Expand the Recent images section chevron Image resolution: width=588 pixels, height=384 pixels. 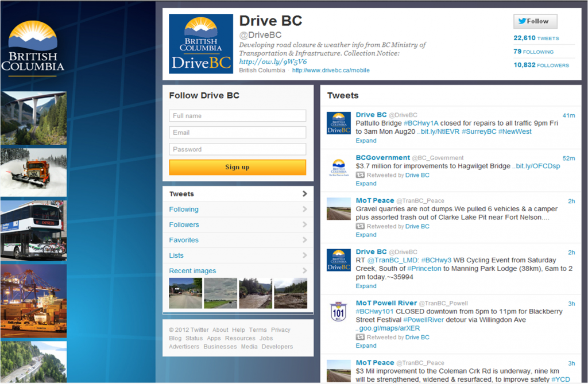click(x=304, y=270)
